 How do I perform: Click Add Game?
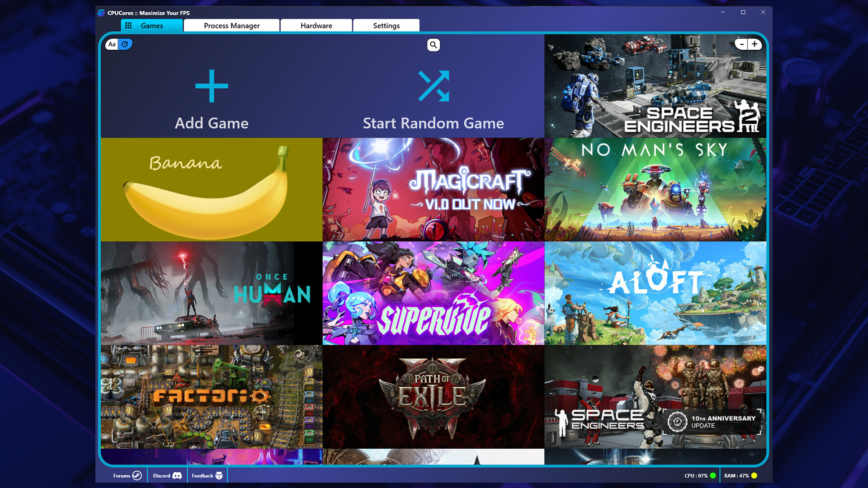[212, 122]
